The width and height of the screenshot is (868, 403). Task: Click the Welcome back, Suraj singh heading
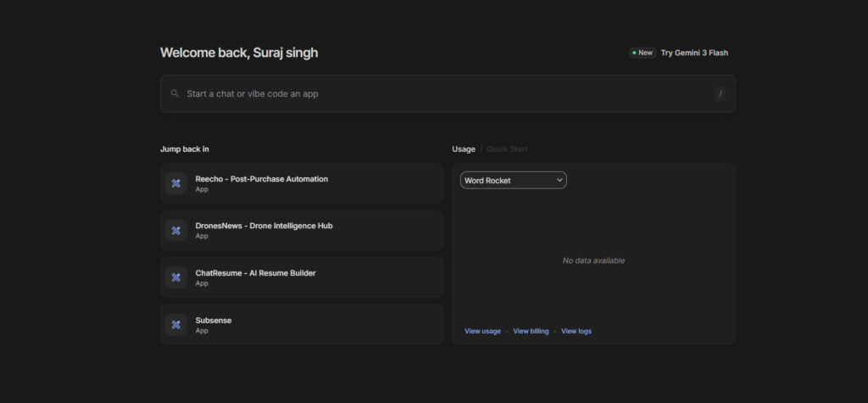click(239, 53)
